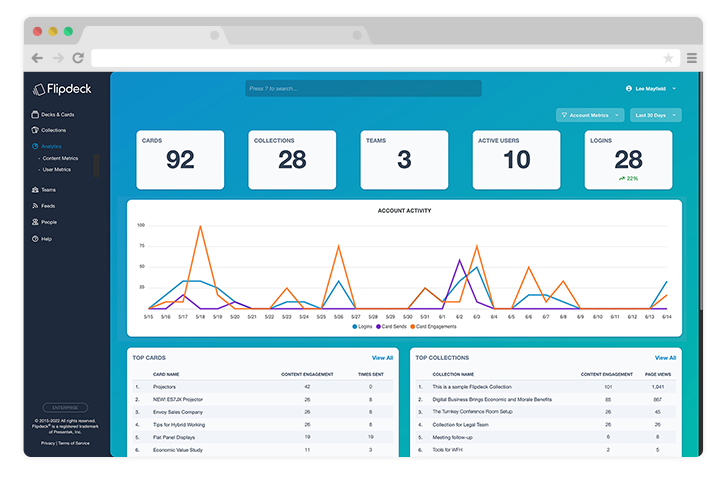Click the Teams 3 stat tile
Screen dimensions: 725x480
tap(404, 160)
